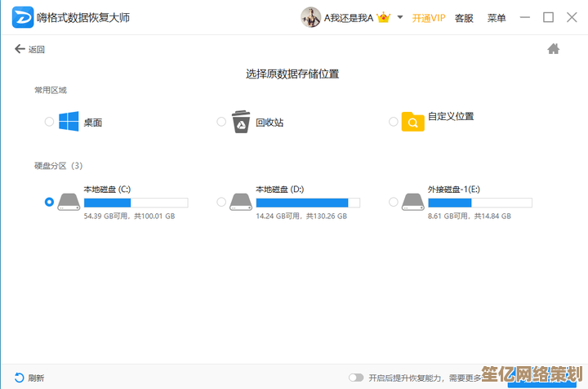The height and width of the screenshot is (389, 588).
Task: Click the home icon
Action: (553, 49)
